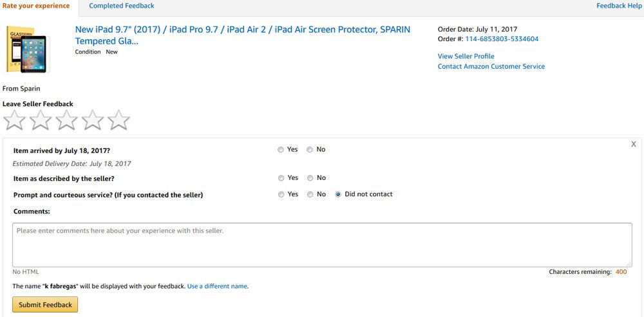Mark Yes for item as described
The width and height of the screenshot is (644, 317).
pyautogui.click(x=281, y=178)
